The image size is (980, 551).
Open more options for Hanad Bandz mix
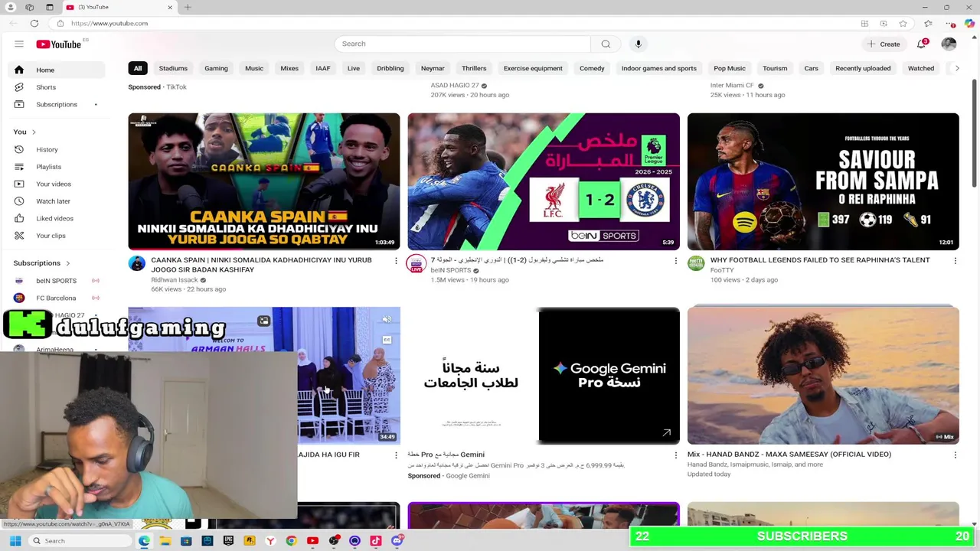point(955,455)
